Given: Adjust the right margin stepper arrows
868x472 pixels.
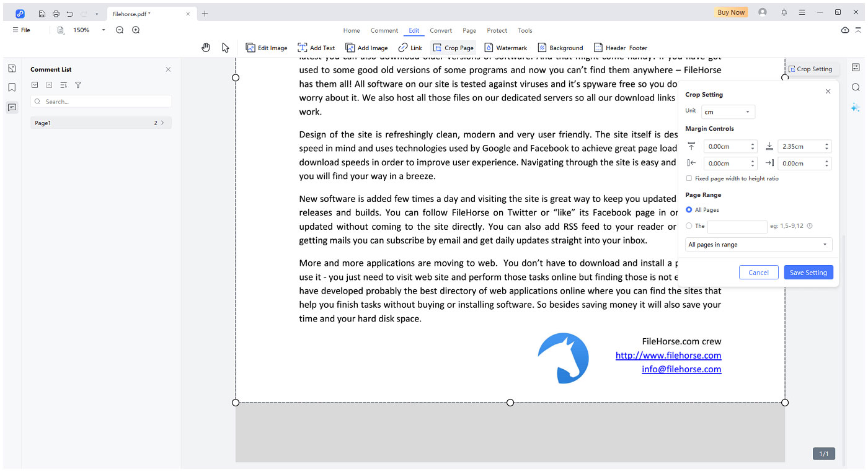Looking at the screenshot, I should tap(826, 164).
